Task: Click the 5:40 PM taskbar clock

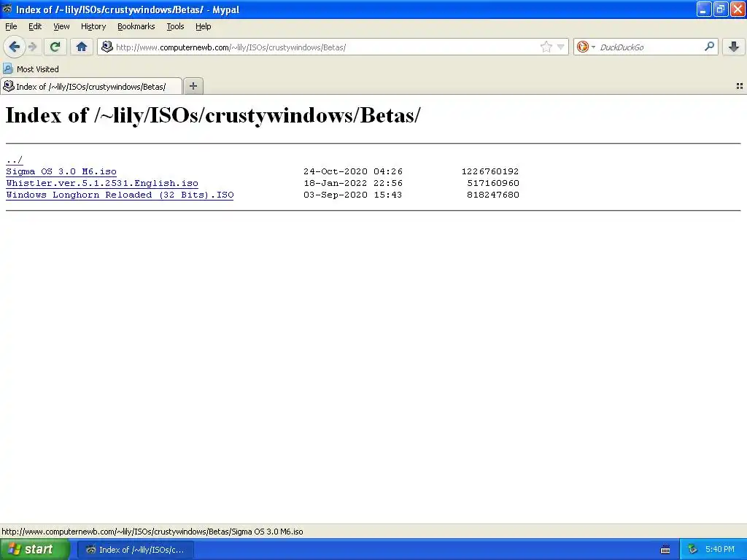Action: pyautogui.click(x=720, y=550)
